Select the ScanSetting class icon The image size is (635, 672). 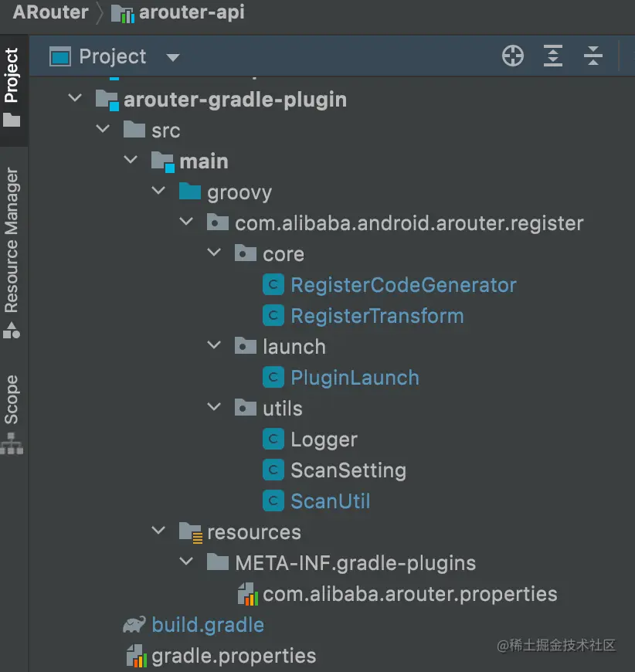pos(273,470)
